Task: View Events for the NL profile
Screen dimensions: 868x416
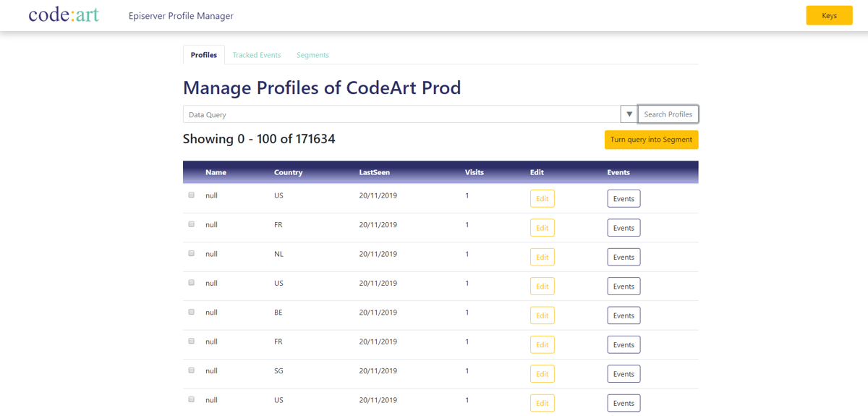Action: (624, 257)
